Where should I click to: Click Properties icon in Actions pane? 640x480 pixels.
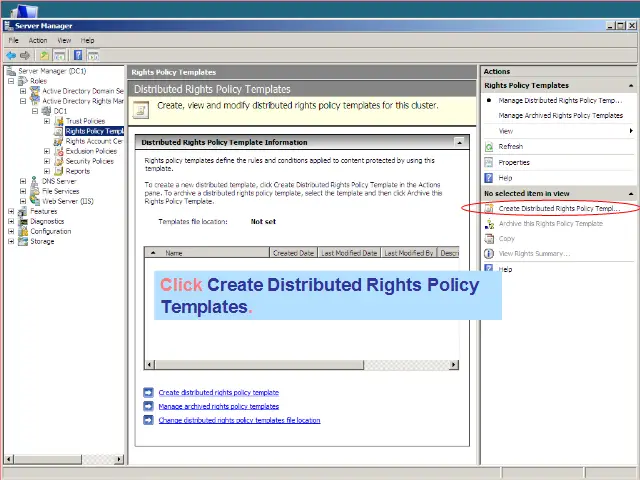[489, 162]
